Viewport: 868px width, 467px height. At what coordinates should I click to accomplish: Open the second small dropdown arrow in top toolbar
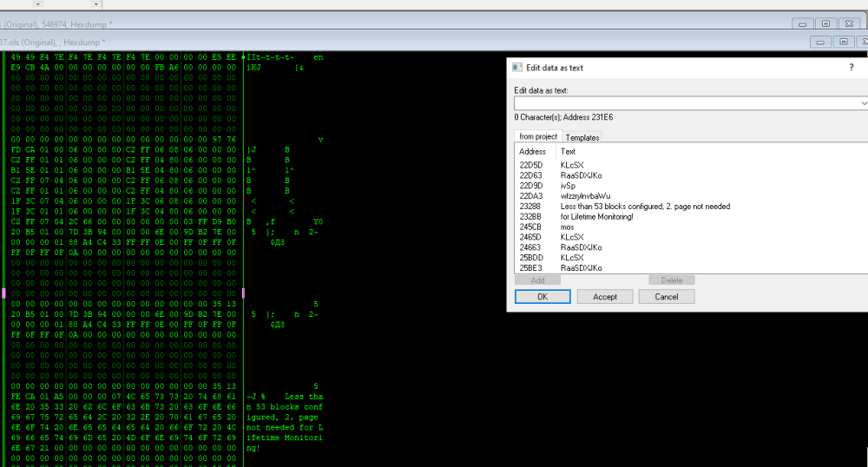95,3
